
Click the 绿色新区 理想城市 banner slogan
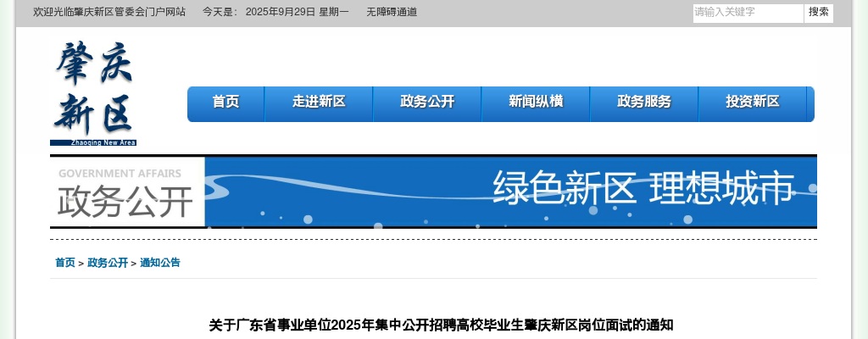643,188
